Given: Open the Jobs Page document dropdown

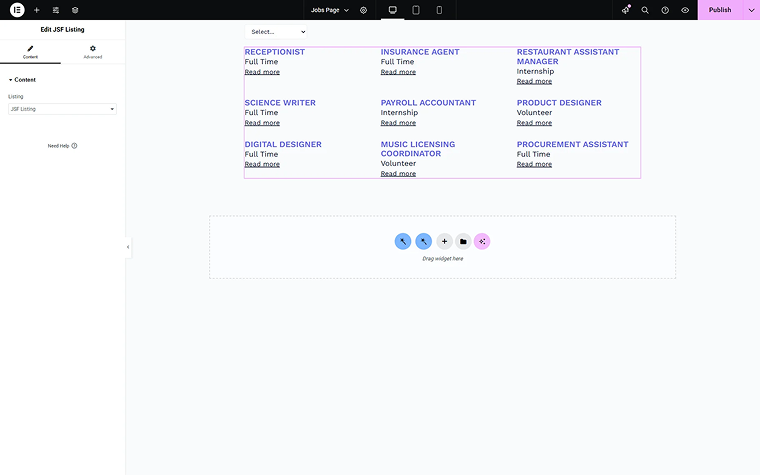Looking at the screenshot, I should click(330, 10).
